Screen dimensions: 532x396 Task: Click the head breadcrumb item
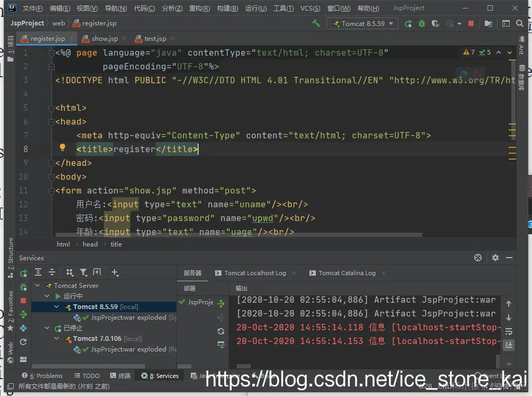tap(90, 244)
